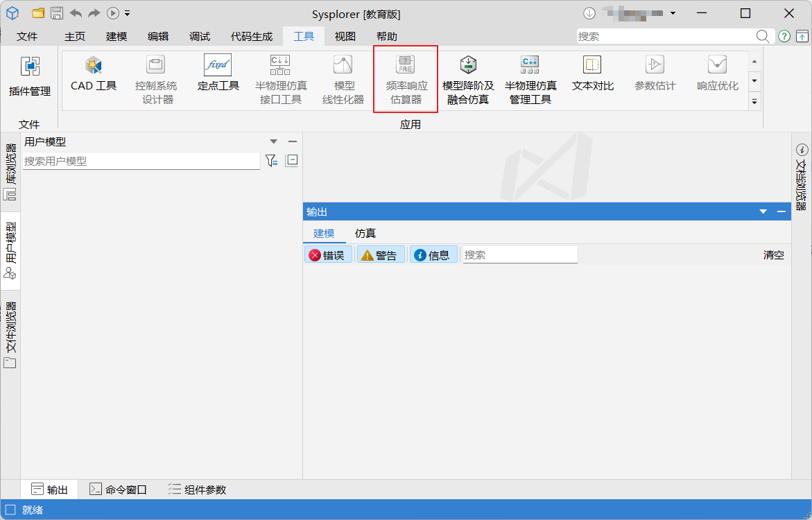Switch to the 主页 ribbon tab
Screen dimensions: 812x520
tap(75, 36)
